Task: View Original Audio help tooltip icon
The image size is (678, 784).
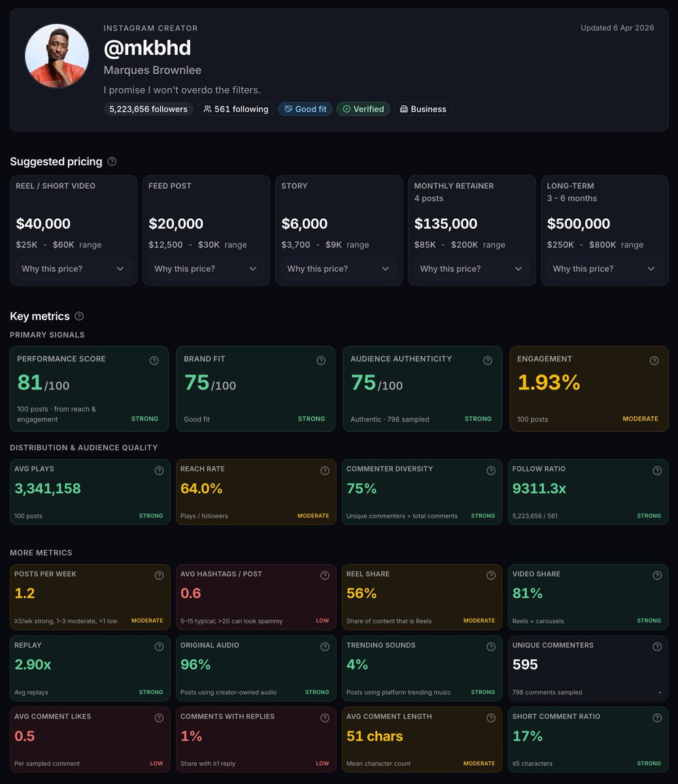Action: [x=325, y=647]
